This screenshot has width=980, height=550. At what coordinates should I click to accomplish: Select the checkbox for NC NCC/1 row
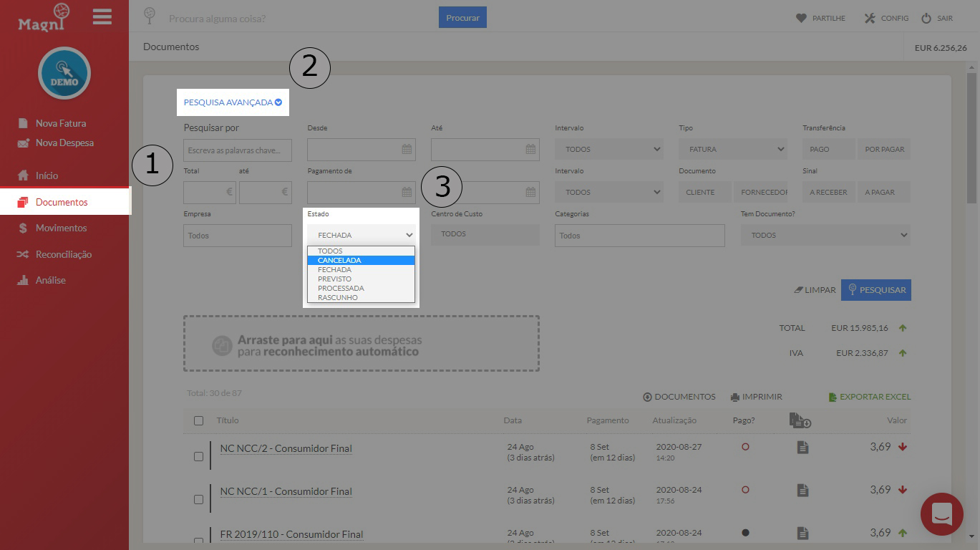click(x=198, y=501)
